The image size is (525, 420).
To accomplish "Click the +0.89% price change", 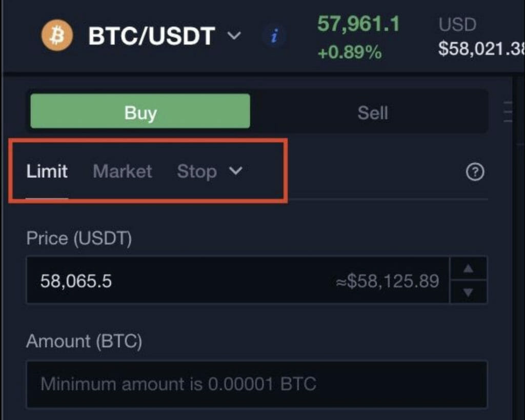I will pyautogui.click(x=350, y=53).
